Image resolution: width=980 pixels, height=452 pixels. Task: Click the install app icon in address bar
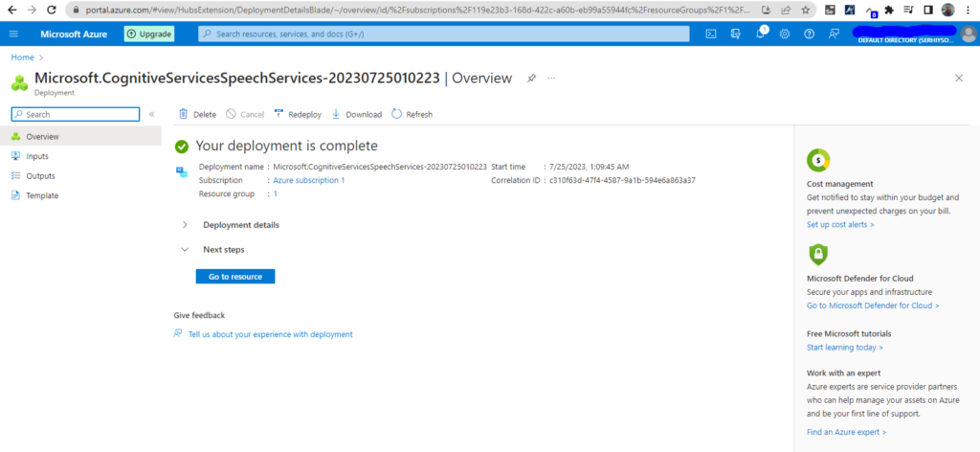(767, 10)
